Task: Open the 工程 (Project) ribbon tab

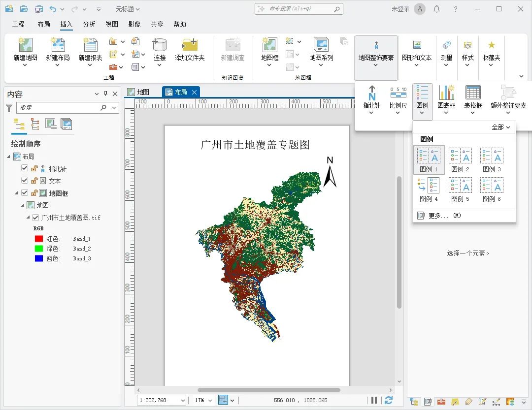Action: (x=18, y=24)
